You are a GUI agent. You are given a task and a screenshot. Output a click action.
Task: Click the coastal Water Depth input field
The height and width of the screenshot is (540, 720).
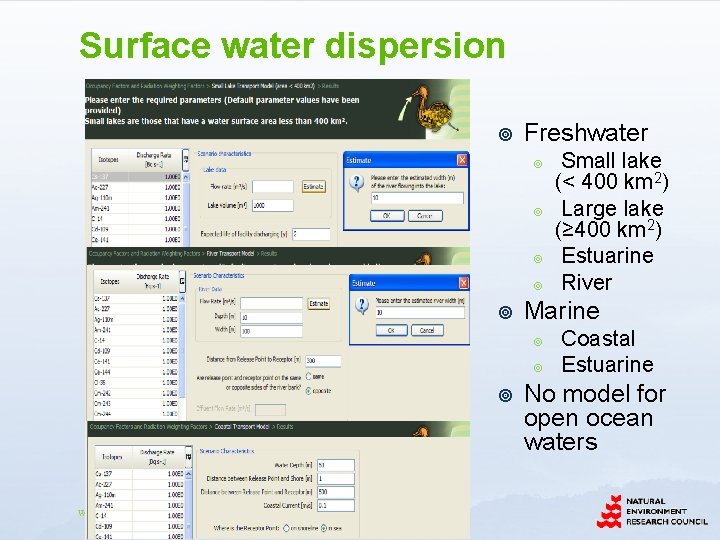click(x=336, y=465)
